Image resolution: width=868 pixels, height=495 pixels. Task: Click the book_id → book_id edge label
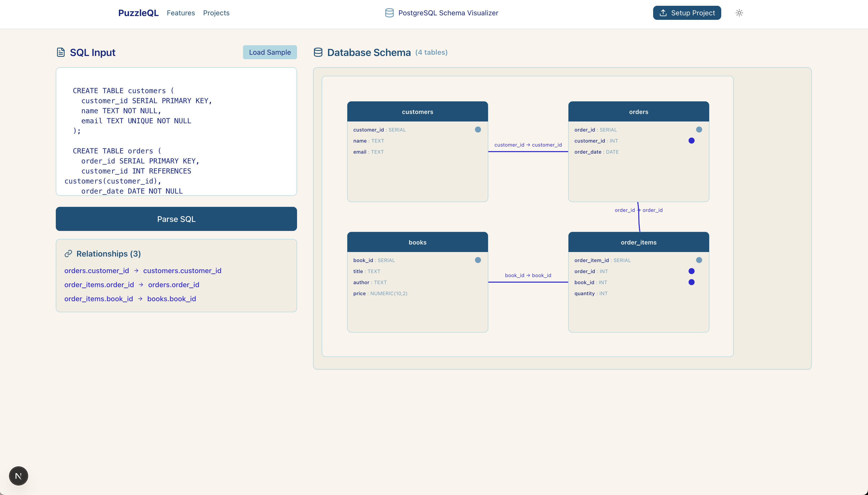tap(528, 275)
